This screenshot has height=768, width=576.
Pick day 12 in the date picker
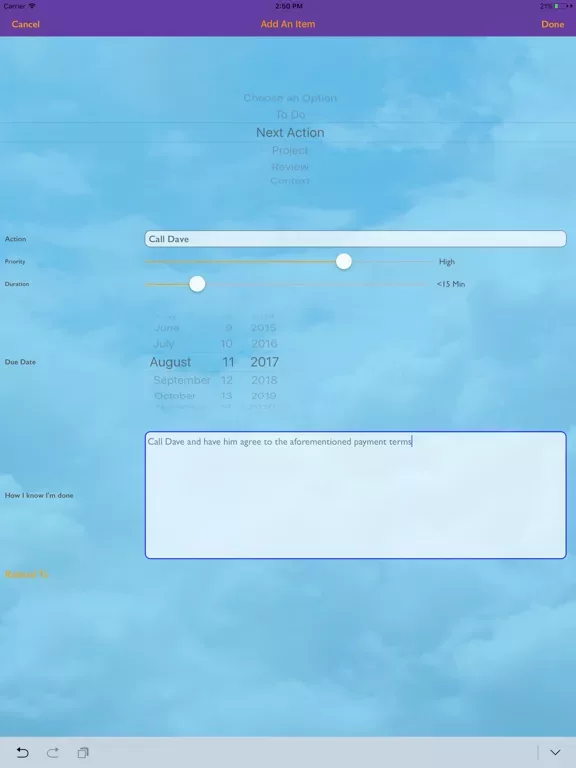(x=226, y=380)
